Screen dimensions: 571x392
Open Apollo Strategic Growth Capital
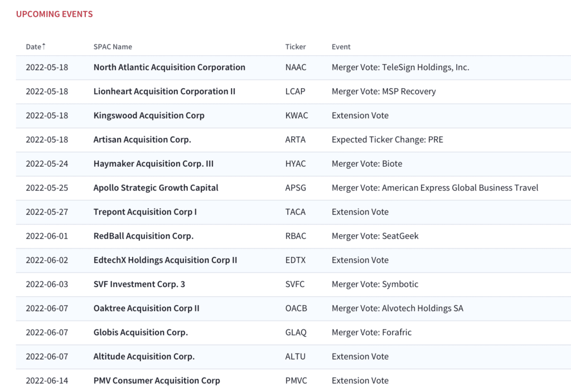(x=156, y=187)
